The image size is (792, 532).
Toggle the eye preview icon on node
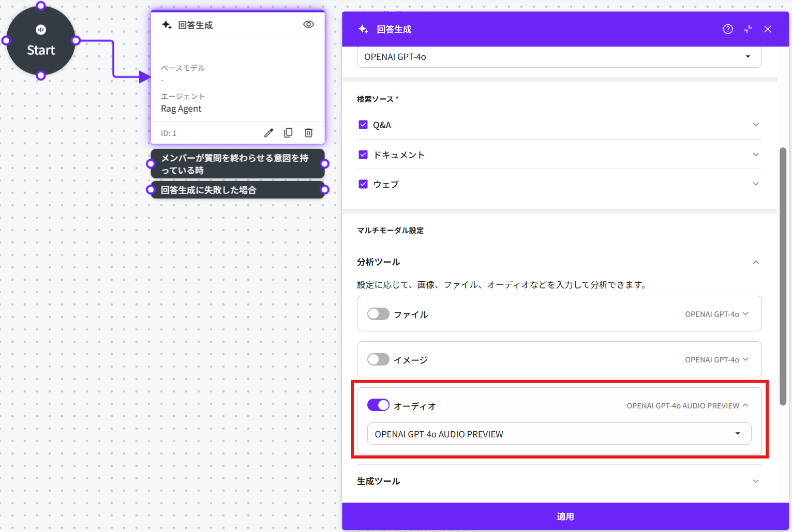(x=308, y=24)
